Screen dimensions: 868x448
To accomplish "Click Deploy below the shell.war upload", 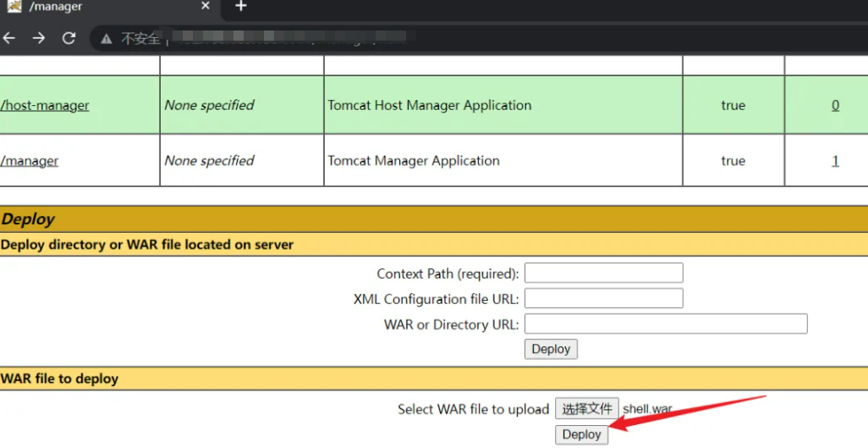I will tap(581, 434).
